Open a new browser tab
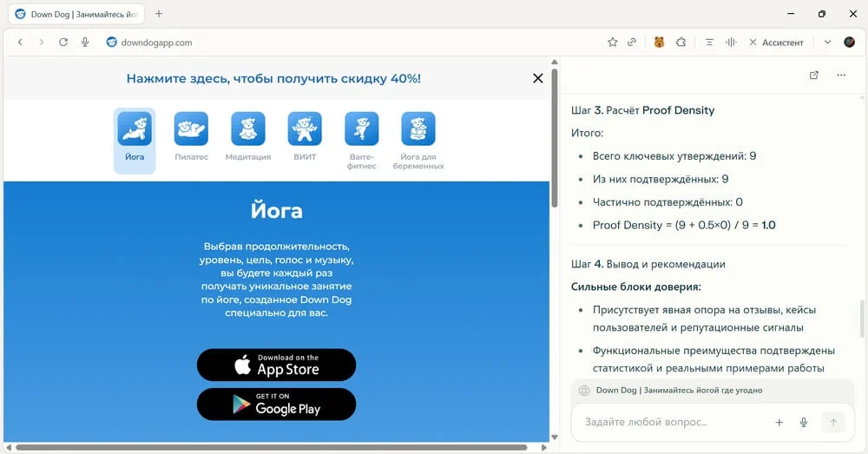The width and height of the screenshot is (868, 454). coord(159,14)
